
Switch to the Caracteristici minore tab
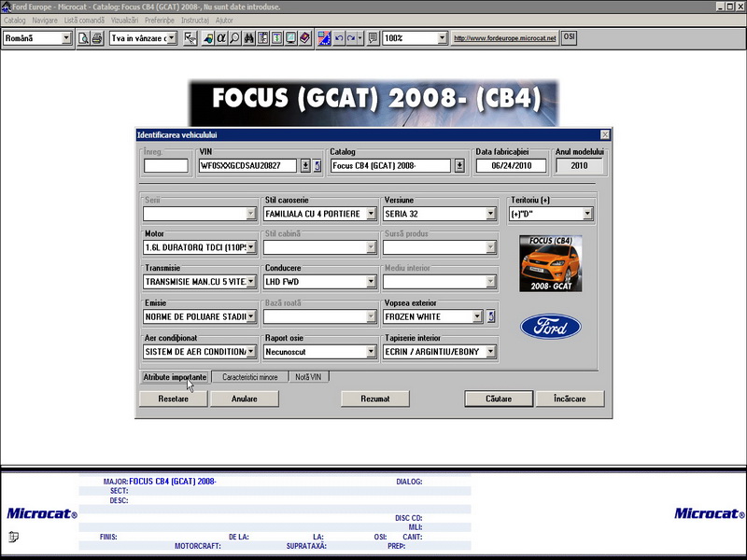point(249,377)
